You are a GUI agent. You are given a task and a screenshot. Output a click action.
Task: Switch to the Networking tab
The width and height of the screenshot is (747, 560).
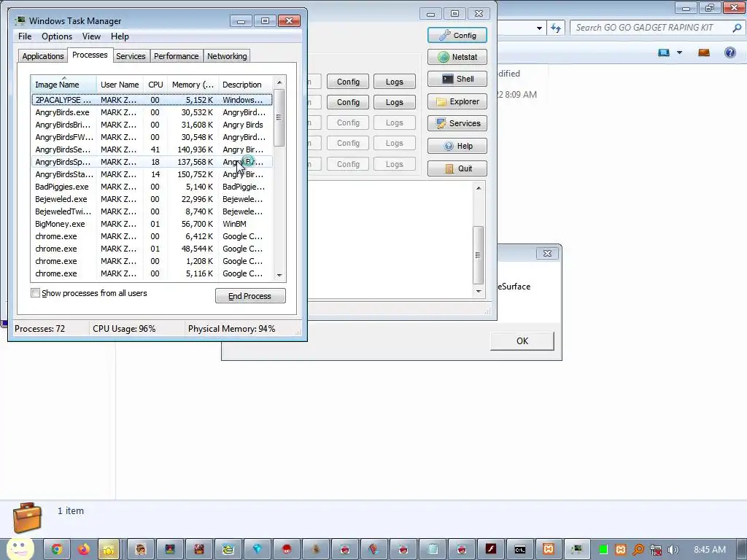227,56
